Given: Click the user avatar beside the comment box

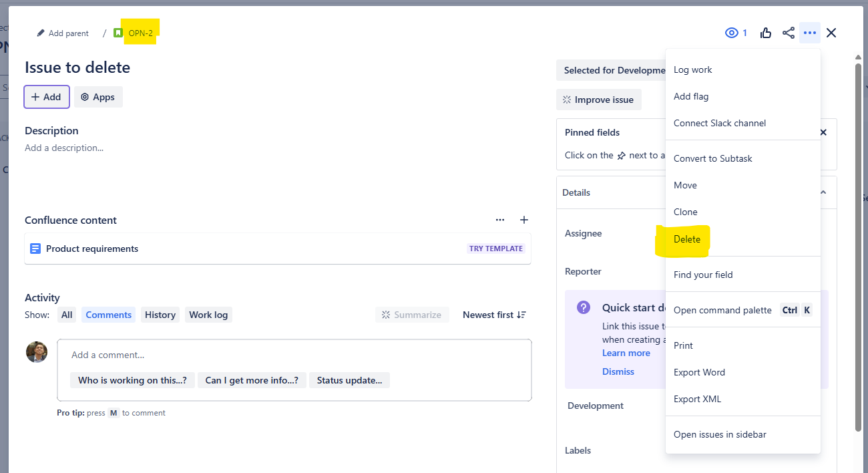Looking at the screenshot, I should (37, 352).
